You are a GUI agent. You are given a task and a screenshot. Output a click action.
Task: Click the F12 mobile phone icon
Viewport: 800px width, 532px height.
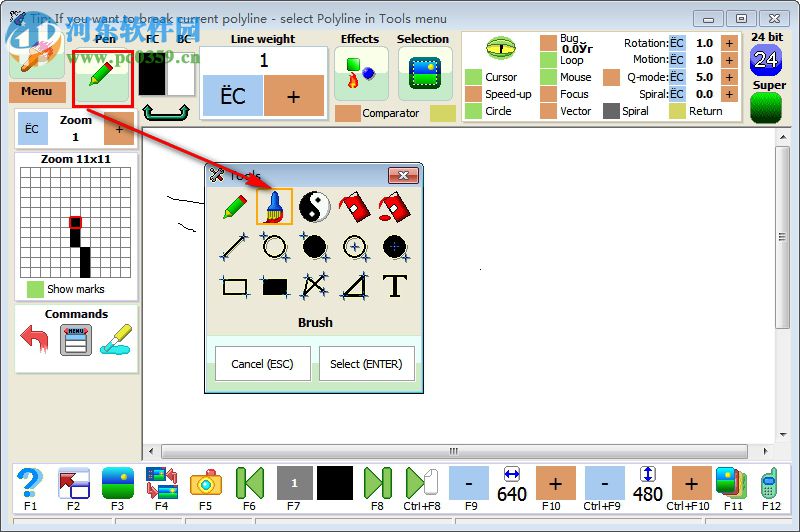pos(770,483)
